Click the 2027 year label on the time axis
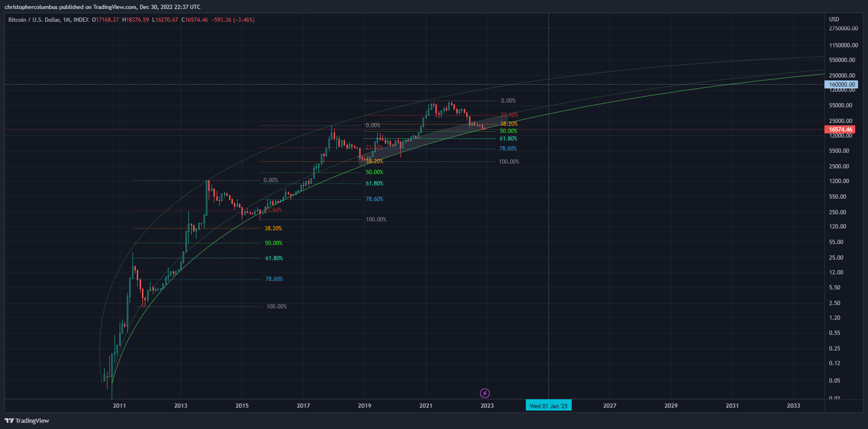Viewport: 868px width, 429px height. [610, 405]
